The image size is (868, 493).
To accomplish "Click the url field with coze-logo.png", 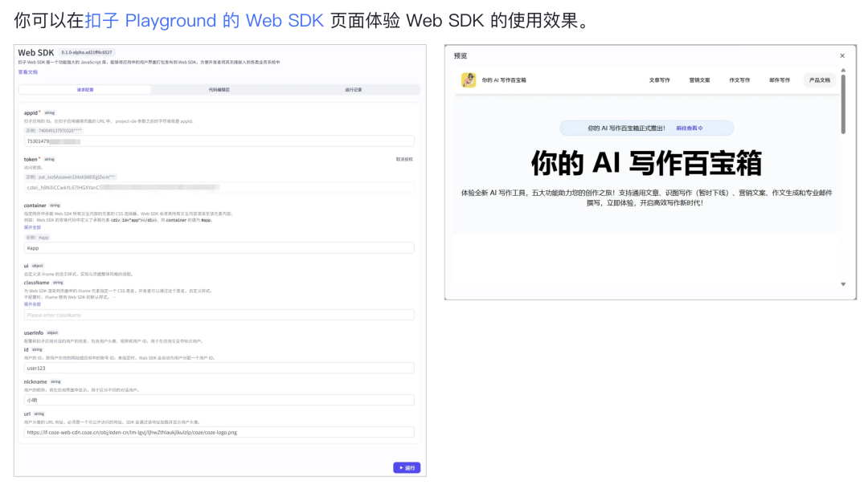I will (219, 432).
